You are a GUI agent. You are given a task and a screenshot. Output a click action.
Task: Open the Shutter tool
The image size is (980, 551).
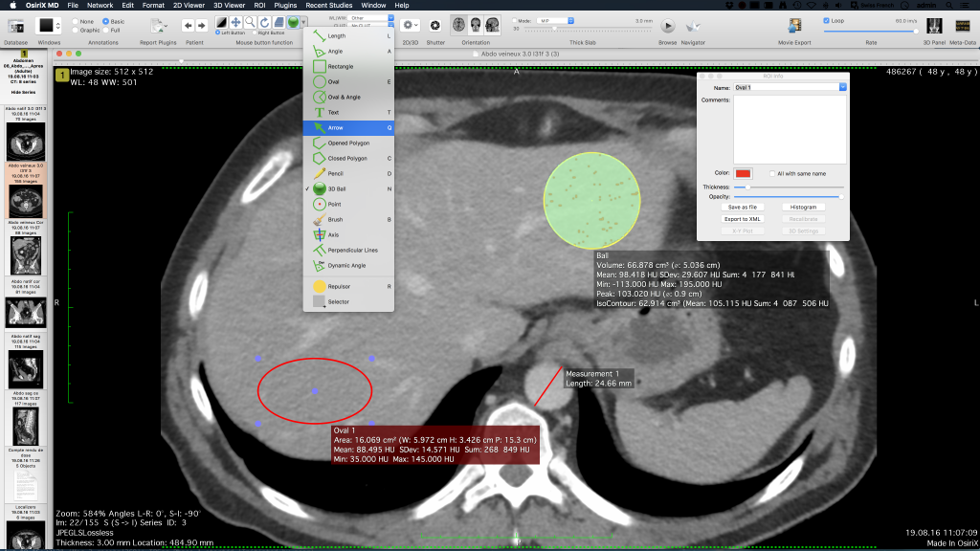coord(435,25)
